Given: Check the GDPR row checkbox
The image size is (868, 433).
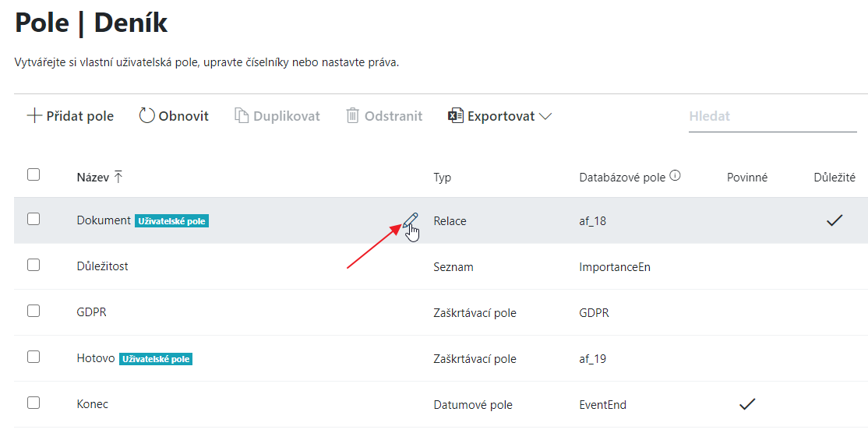Looking at the screenshot, I should point(34,311).
